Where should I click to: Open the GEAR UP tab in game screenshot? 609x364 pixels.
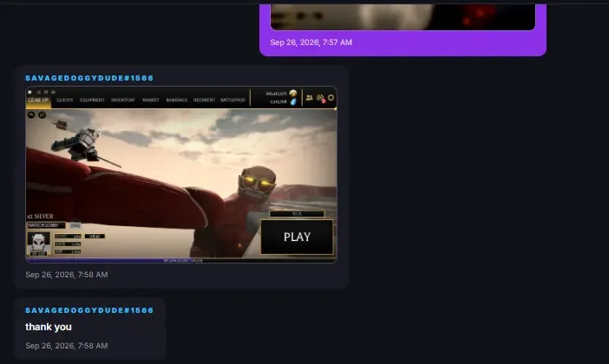38,101
